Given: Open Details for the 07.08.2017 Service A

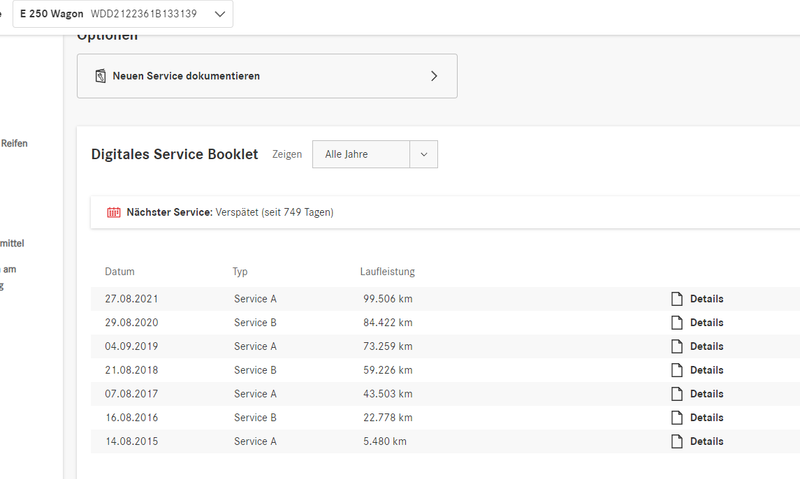Looking at the screenshot, I should tap(707, 394).
